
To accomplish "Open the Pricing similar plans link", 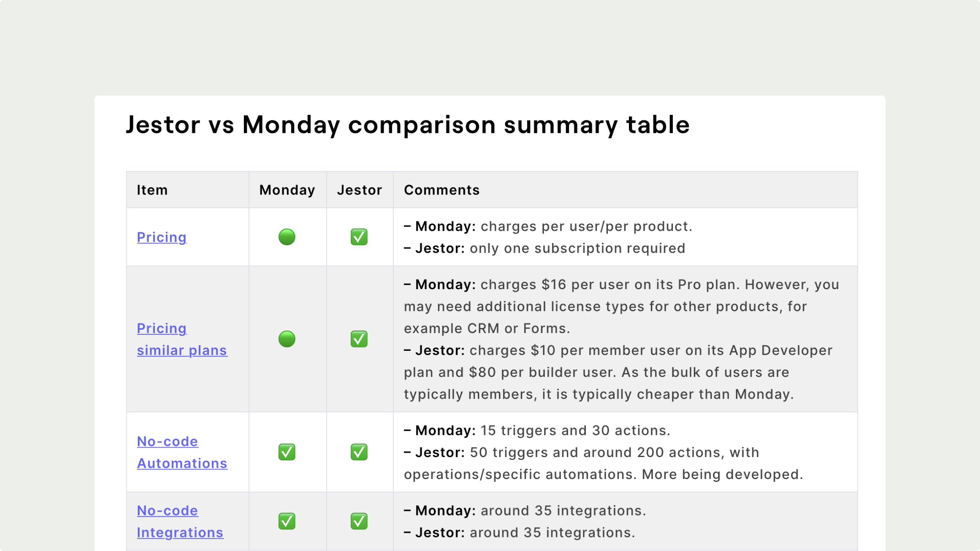I will click(x=182, y=339).
